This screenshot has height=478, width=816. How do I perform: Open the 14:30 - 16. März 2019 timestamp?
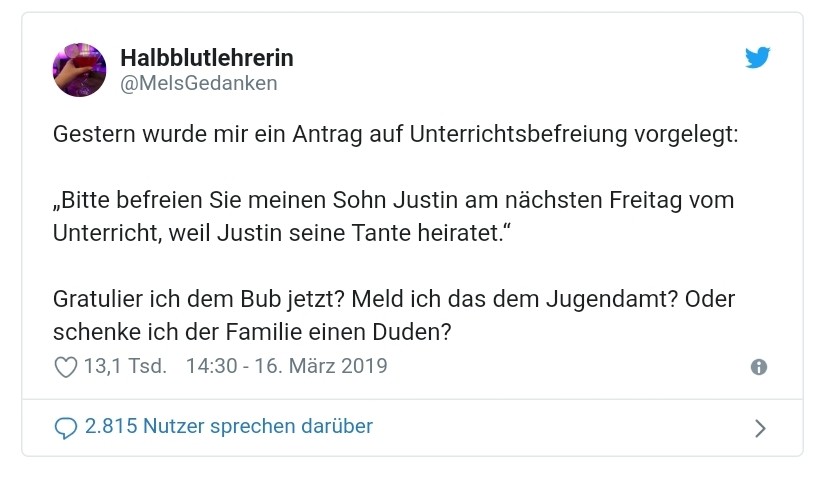286,367
